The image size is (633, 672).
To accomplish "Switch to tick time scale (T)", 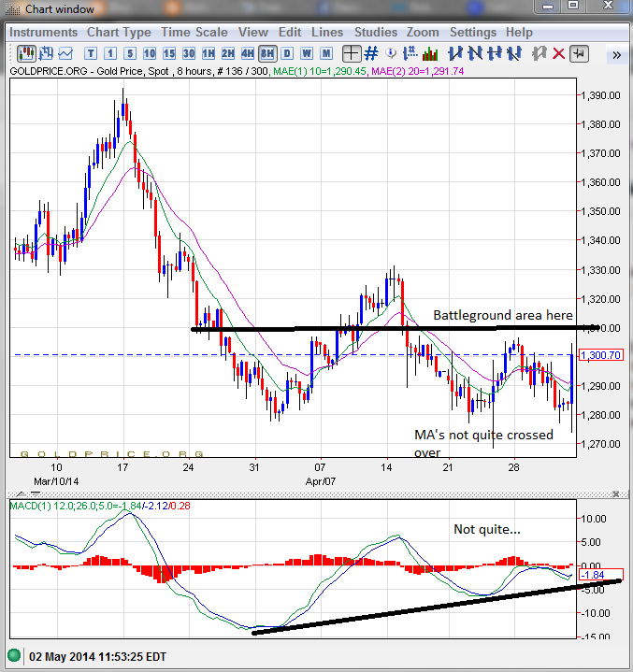I will (91, 53).
